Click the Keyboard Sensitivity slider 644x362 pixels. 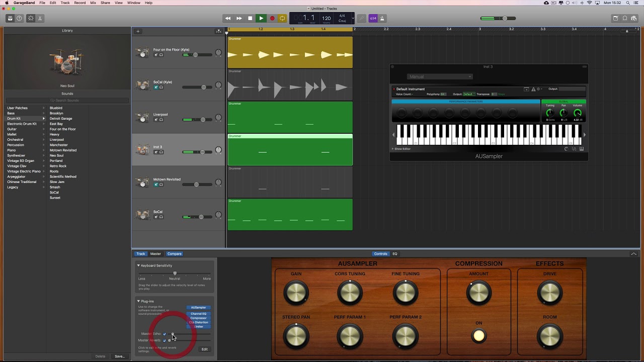click(175, 274)
